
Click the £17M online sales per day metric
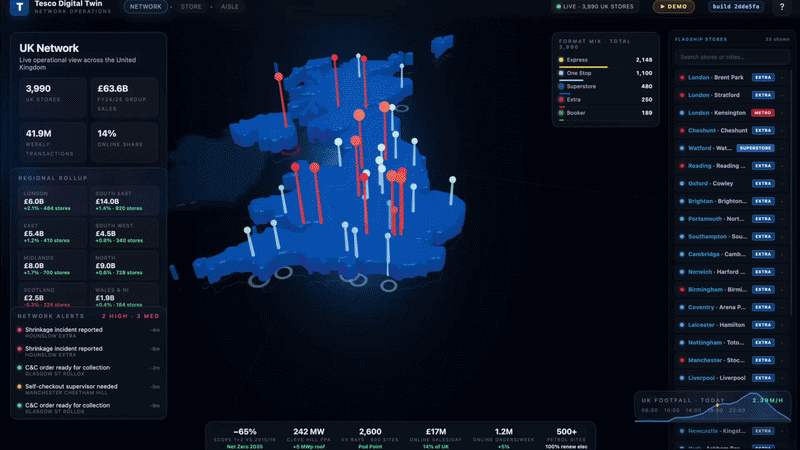[436, 438]
